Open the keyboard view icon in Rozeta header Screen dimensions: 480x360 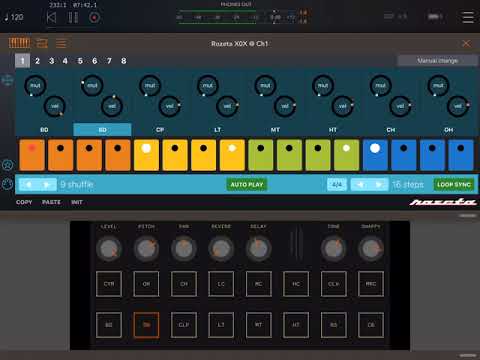[x=19, y=43]
